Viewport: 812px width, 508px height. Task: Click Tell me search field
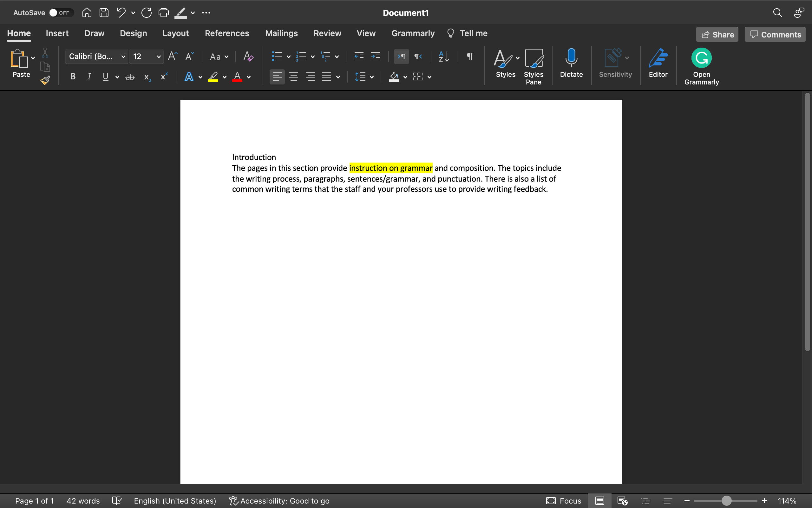pyautogui.click(x=467, y=33)
